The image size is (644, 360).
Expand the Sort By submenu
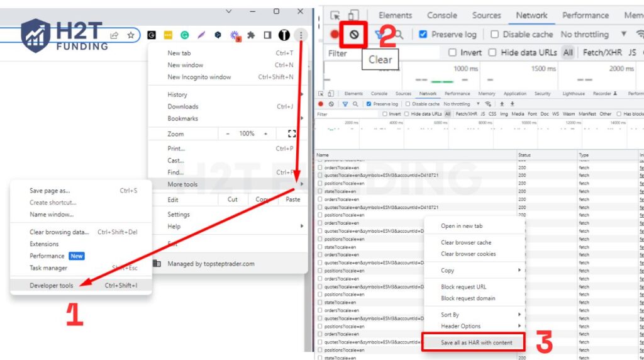coord(450,315)
